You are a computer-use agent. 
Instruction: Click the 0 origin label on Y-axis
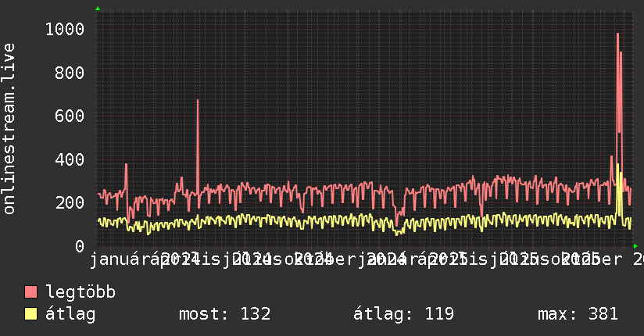coord(79,246)
